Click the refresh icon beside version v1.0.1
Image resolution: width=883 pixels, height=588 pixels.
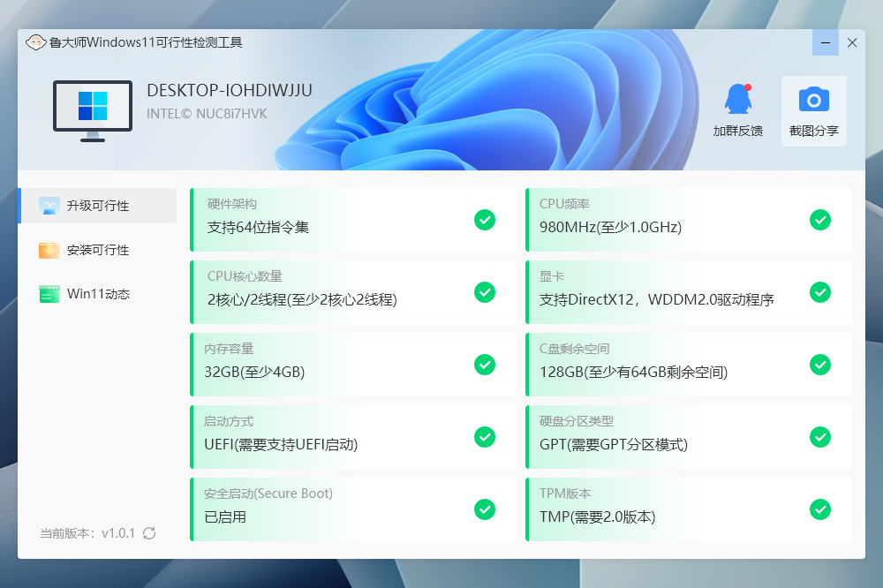[149, 533]
